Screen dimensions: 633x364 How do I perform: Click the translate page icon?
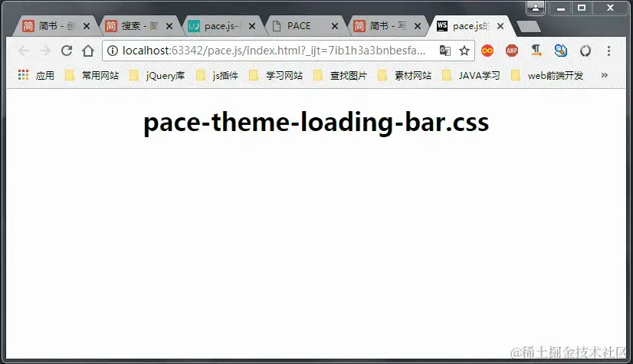(x=445, y=51)
